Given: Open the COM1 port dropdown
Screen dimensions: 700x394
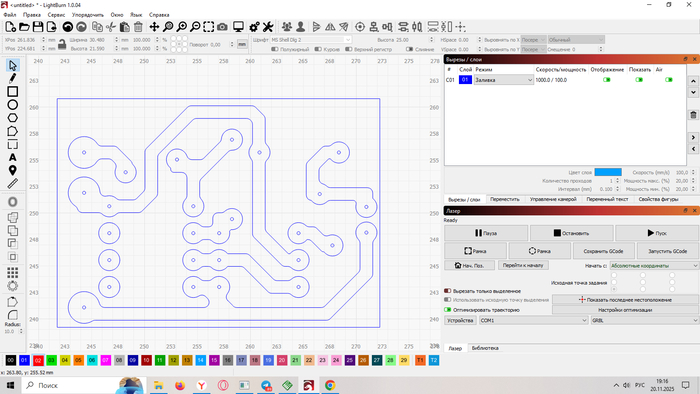Looking at the screenshot, I should point(533,320).
